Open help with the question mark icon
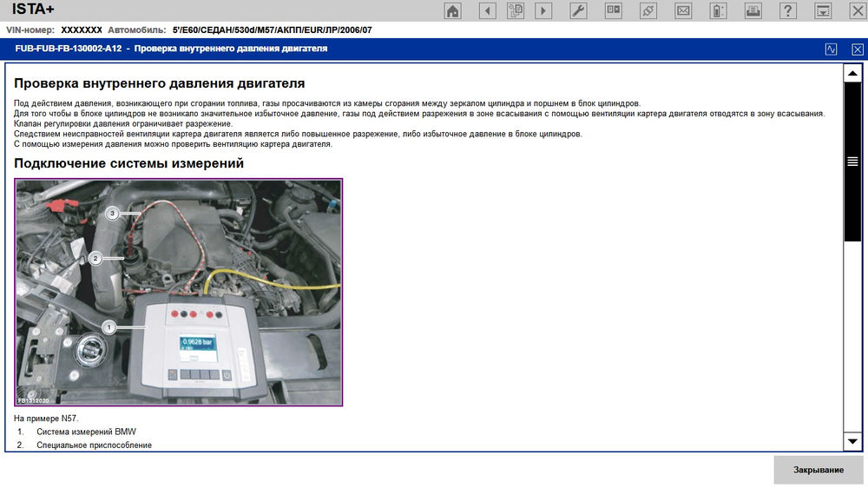This screenshot has width=868, height=488. point(788,11)
